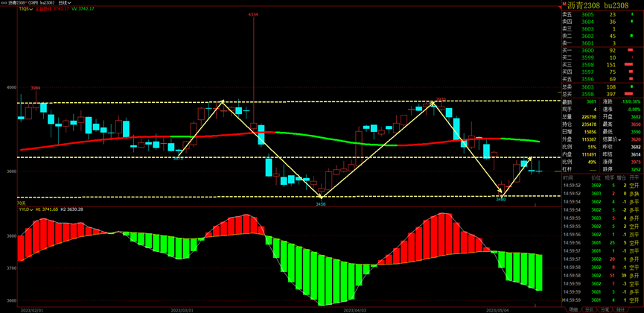
Task: Click the 价位 column header in tick list
Action: pyautogui.click(x=596, y=178)
